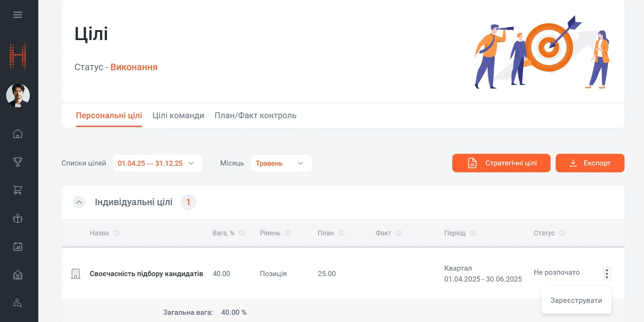Open the hamburger menu in sidebar
Image resolution: width=644 pixels, height=322 pixels.
pyautogui.click(x=18, y=15)
